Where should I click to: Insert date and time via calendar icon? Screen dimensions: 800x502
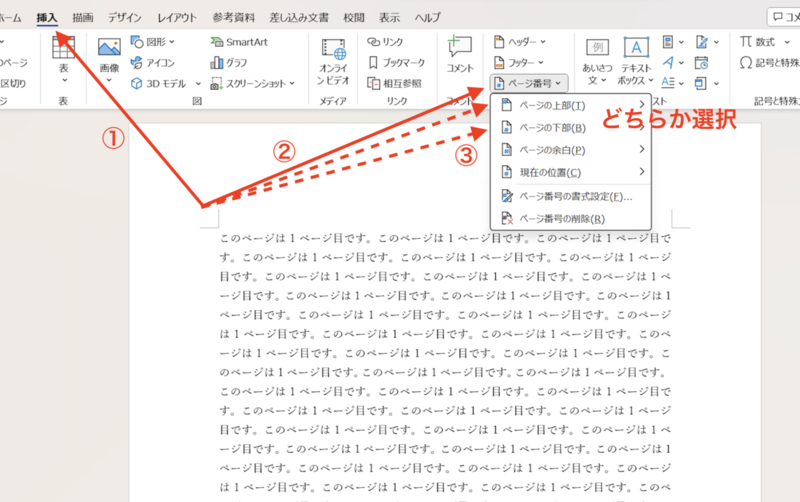(702, 63)
